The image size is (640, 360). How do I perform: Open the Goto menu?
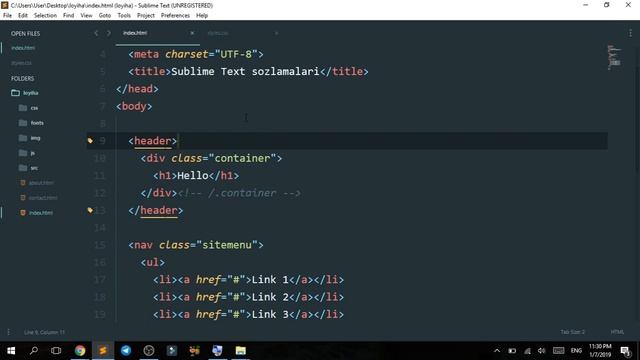(x=104, y=16)
